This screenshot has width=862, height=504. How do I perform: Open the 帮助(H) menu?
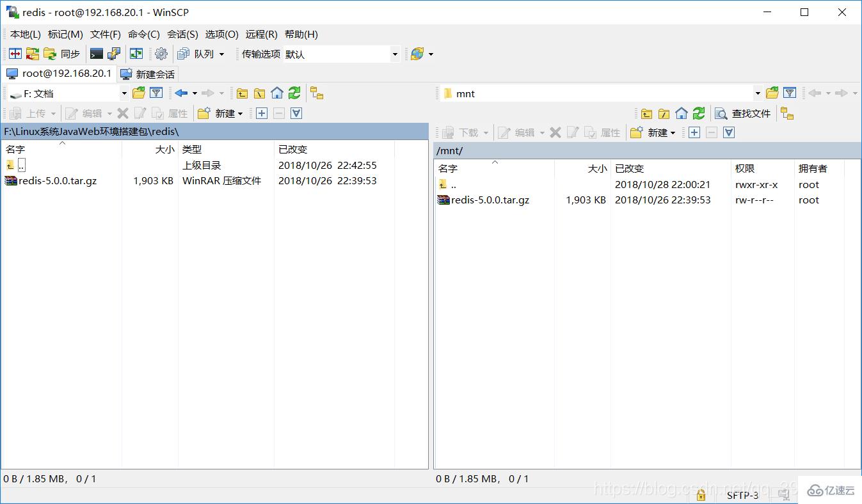[x=301, y=35]
